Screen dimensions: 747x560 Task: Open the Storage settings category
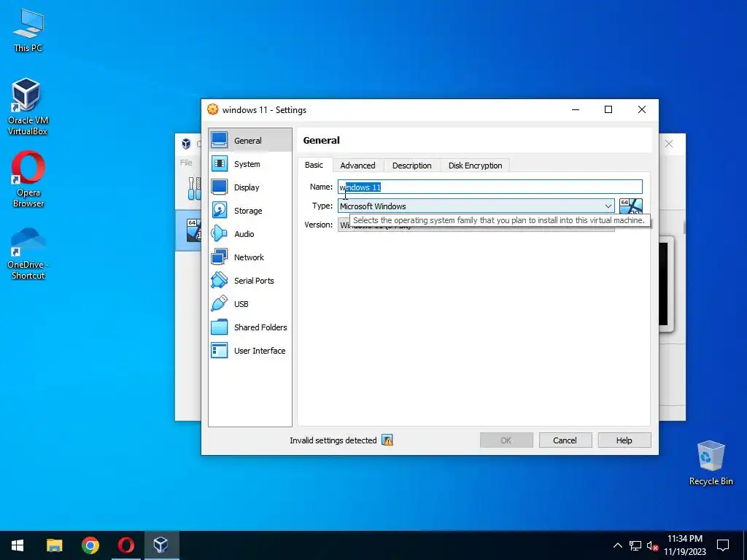(249, 211)
